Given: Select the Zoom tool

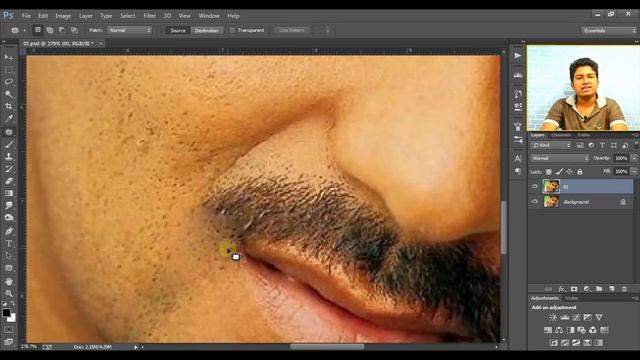Looking at the screenshot, I should coord(9,293).
